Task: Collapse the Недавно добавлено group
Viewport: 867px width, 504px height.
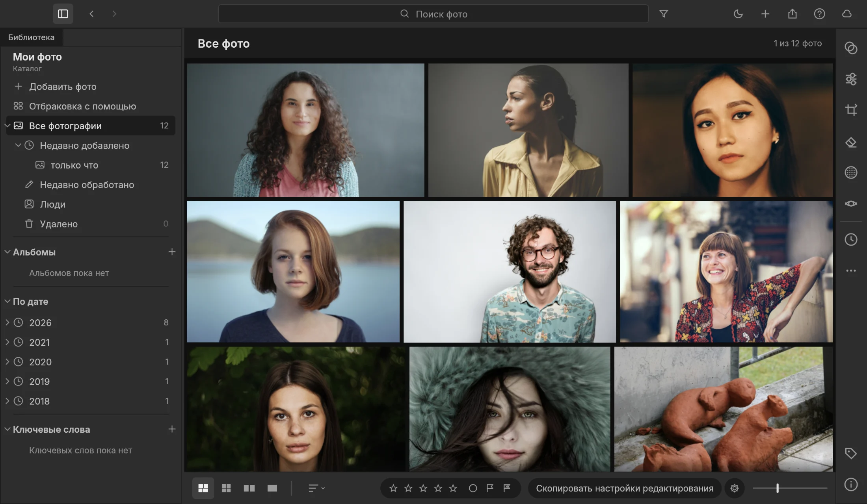Action: pyautogui.click(x=18, y=145)
